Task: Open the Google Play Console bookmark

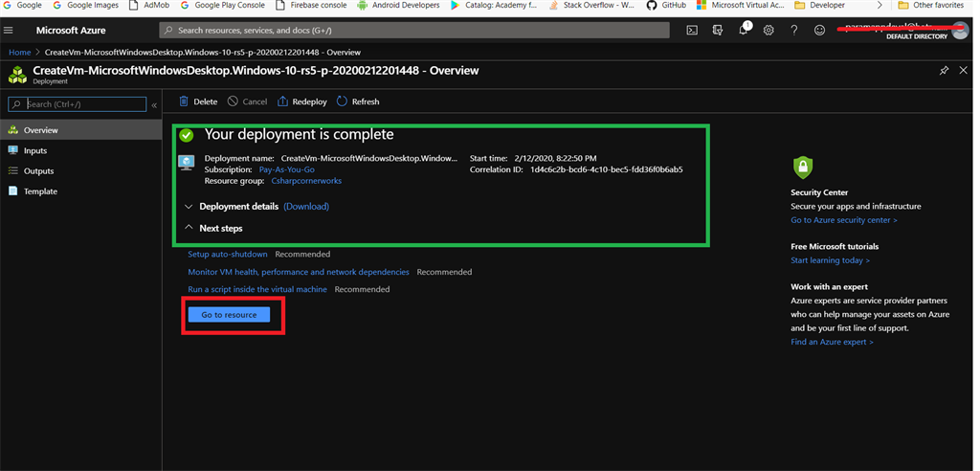Action: click(222, 5)
